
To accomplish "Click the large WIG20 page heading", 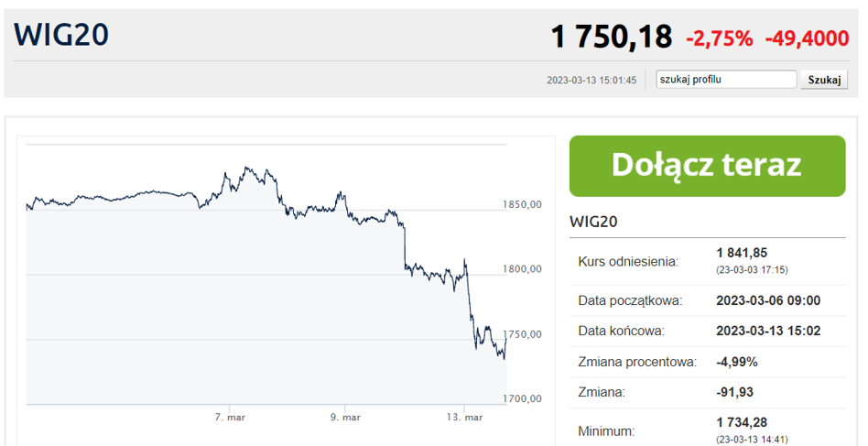I will [61, 35].
